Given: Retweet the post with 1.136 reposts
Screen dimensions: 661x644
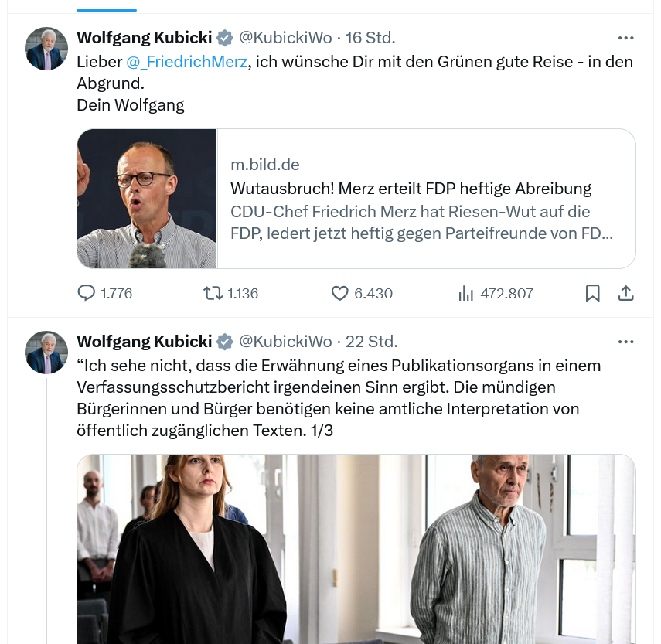Looking at the screenshot, I should click(x=211, y=294).
